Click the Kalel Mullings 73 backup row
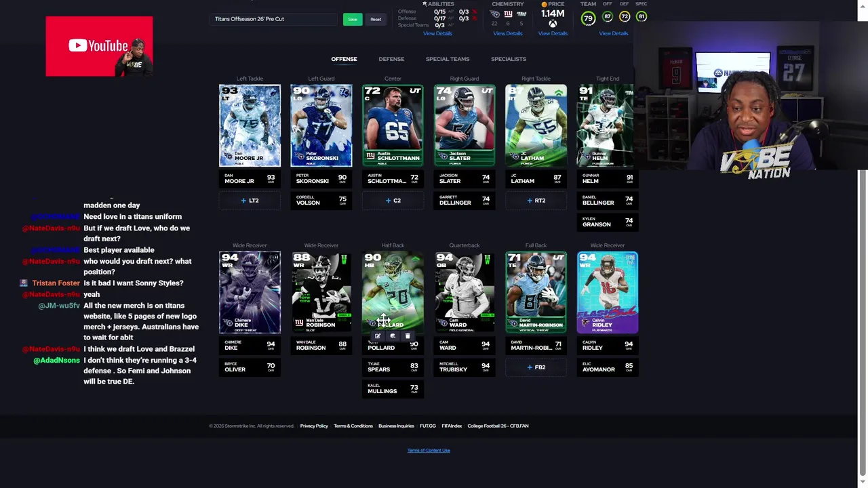The image size is (868, 488). point(393,388)
